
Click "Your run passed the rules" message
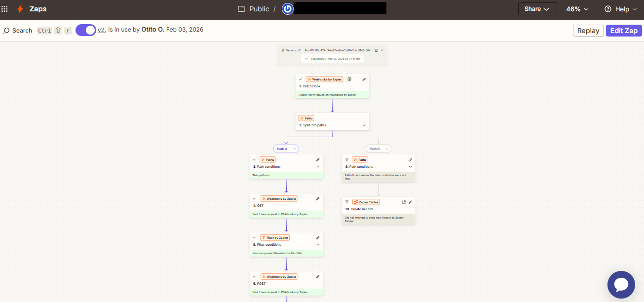[x=277, y=253]
